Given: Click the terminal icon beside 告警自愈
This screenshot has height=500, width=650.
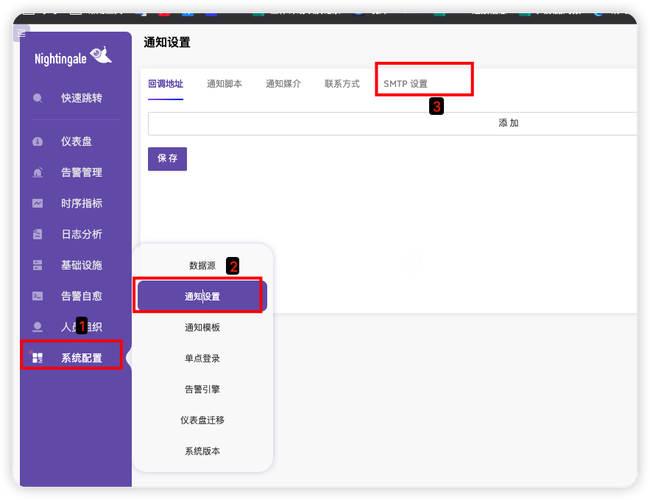Looking at the screenshot, I should (37, 296).
